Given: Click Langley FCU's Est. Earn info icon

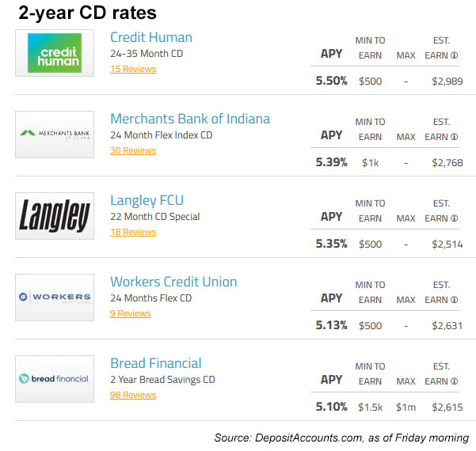Looking at the screenshot, I should click(x=454, y=218).
